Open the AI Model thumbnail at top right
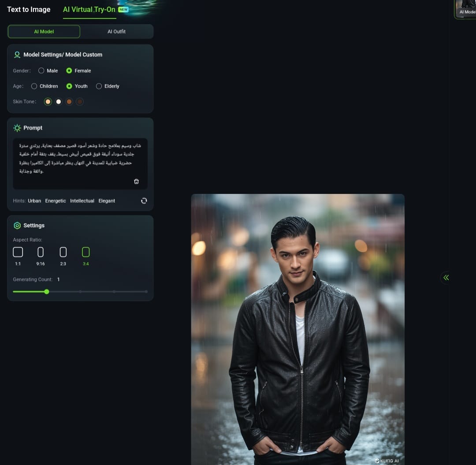 [465, 9]
